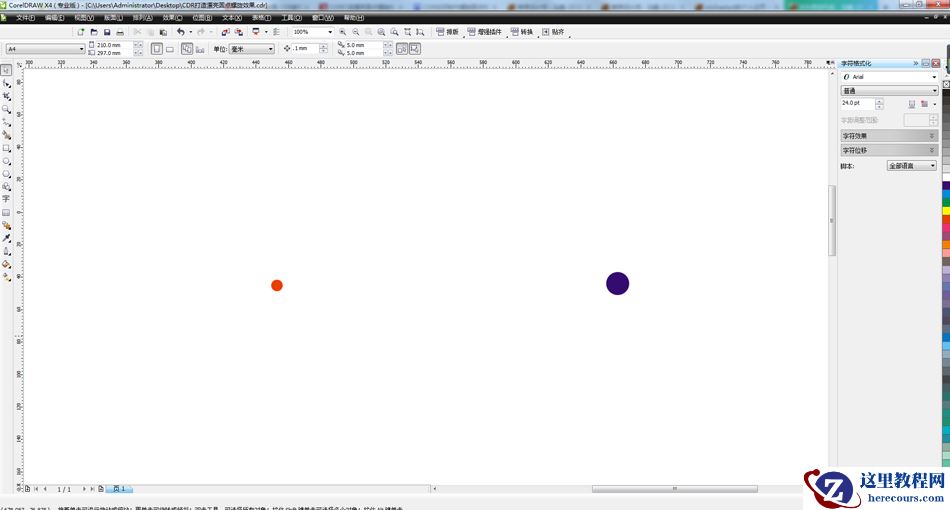Open the 视图(V) menu

[84, 18]
